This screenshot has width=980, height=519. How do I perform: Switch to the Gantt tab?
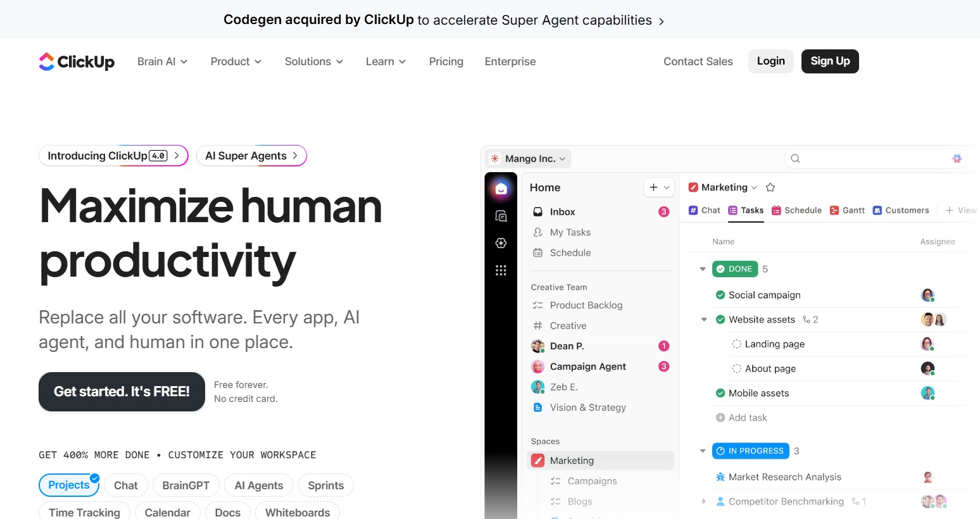(x=847, y=210)
